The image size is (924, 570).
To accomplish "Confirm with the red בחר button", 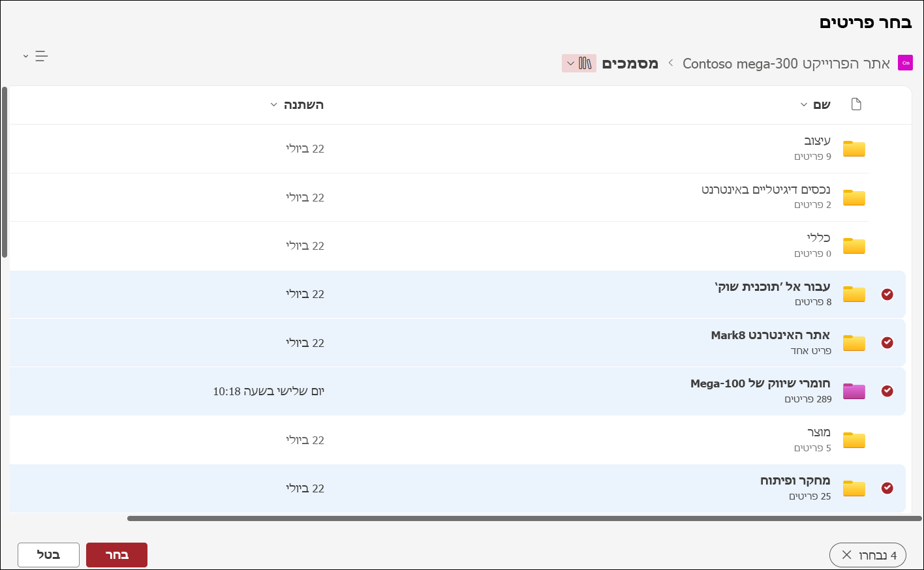I will coord(117,555).
